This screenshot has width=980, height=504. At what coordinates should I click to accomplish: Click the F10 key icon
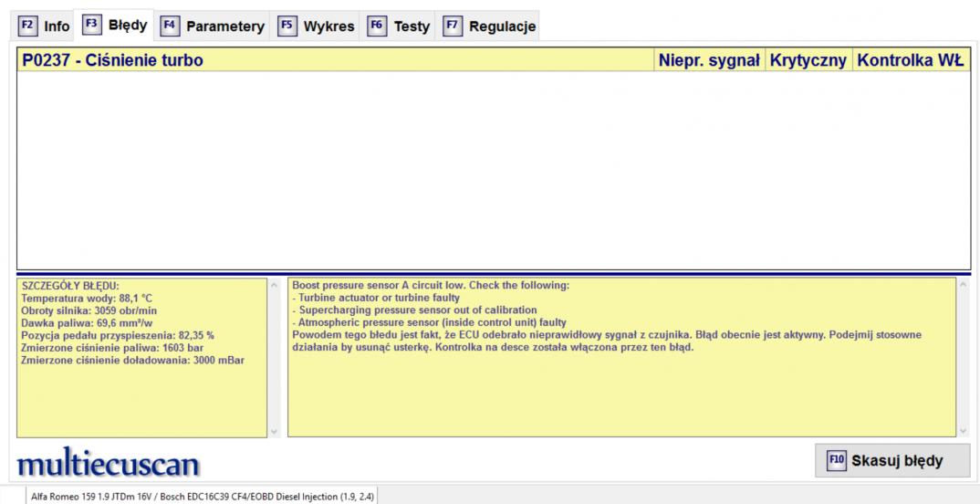[x=836, y=461]
